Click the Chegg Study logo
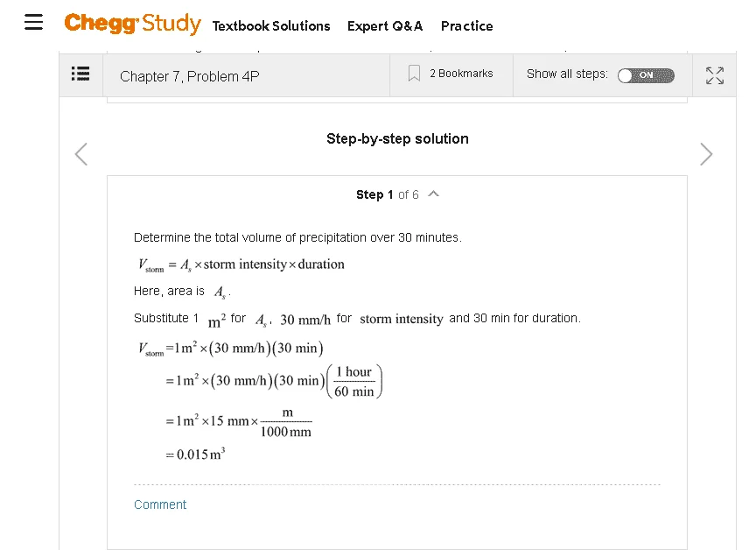Viewport: 756px width, 550px height. 133,23
